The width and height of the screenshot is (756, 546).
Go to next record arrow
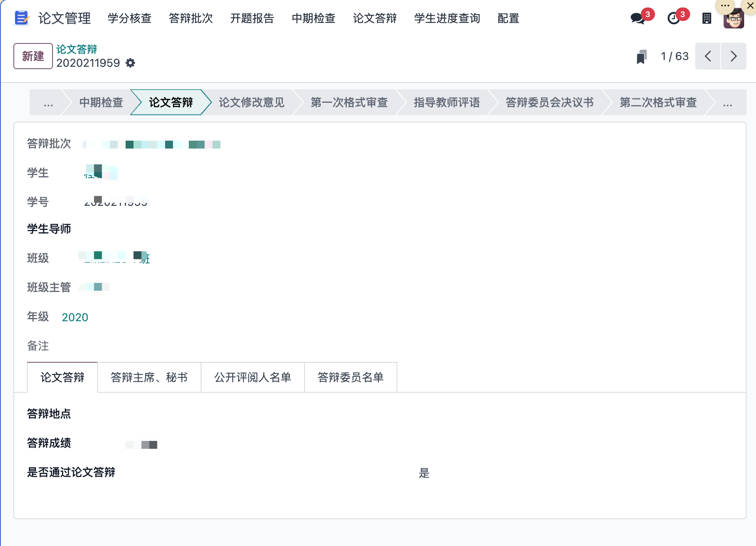(x=733, y=56)
